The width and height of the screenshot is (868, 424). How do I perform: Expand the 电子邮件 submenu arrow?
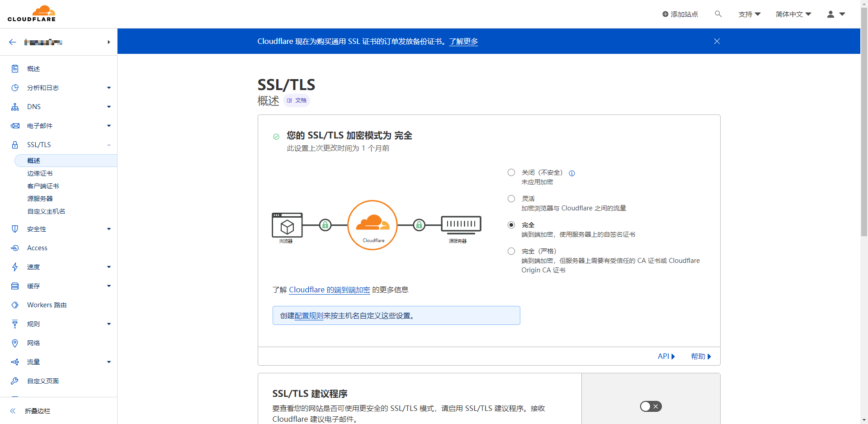[x=109, y=126]
